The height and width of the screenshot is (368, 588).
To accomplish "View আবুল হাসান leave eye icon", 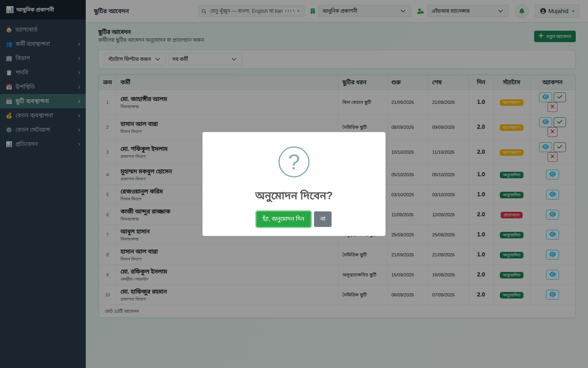I will [x=552, y=235].
